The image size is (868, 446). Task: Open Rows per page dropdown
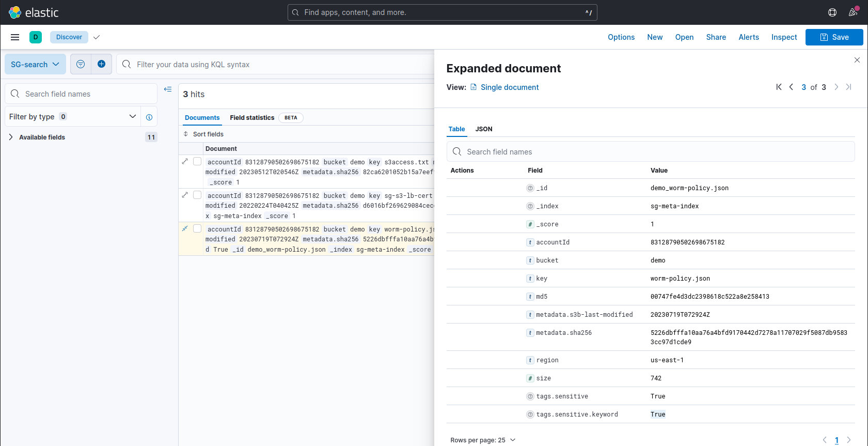(483, 440)
